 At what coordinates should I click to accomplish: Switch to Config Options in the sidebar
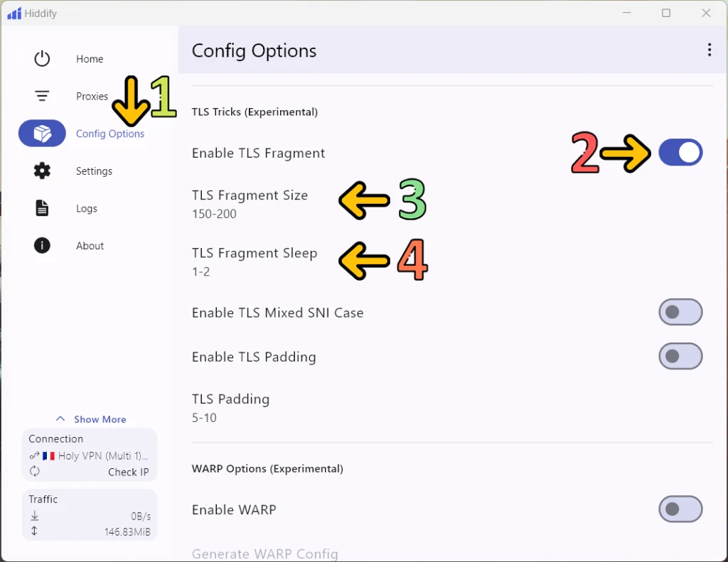[109, 134]
